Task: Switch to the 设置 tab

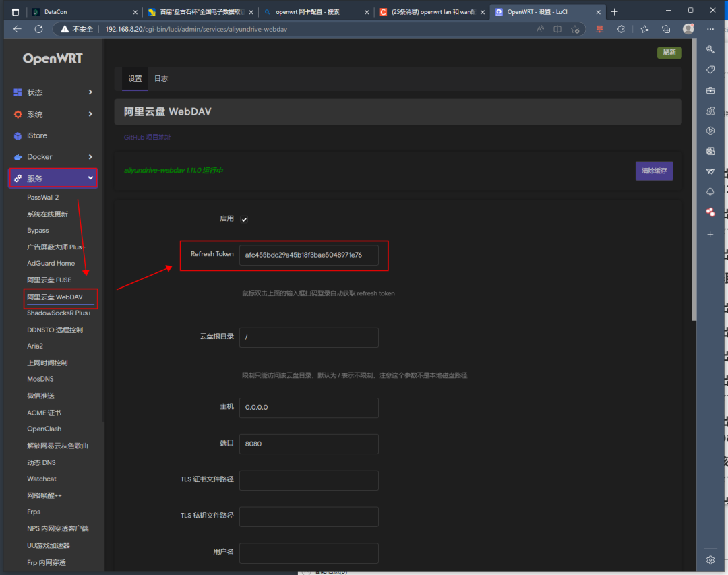Action: tap(135, 78)
